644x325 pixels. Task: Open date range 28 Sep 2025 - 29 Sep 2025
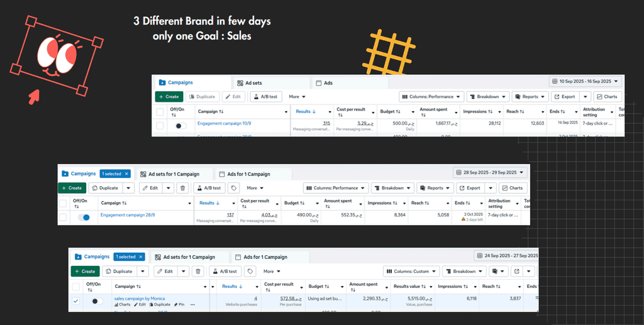tap(490, 173)
